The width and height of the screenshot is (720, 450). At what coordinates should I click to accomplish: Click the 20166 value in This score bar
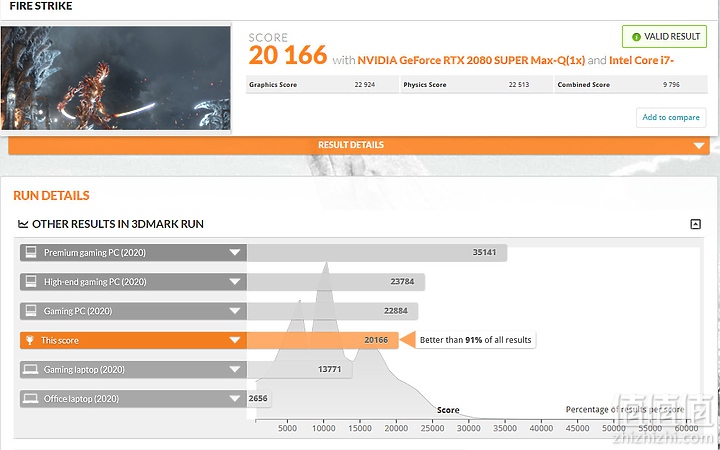click(376, 340)
